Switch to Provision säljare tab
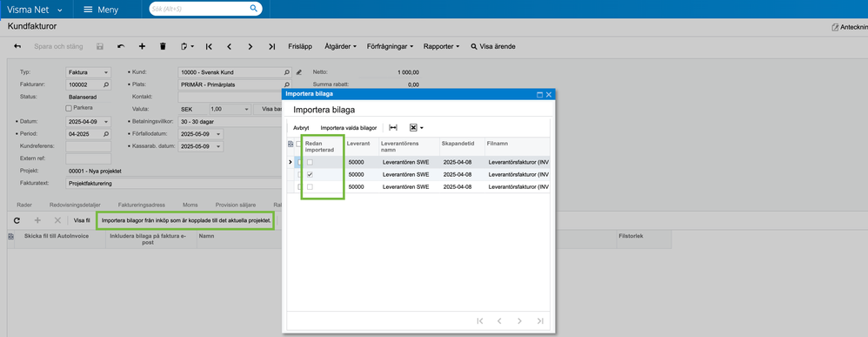 click(x=236, y=205)
